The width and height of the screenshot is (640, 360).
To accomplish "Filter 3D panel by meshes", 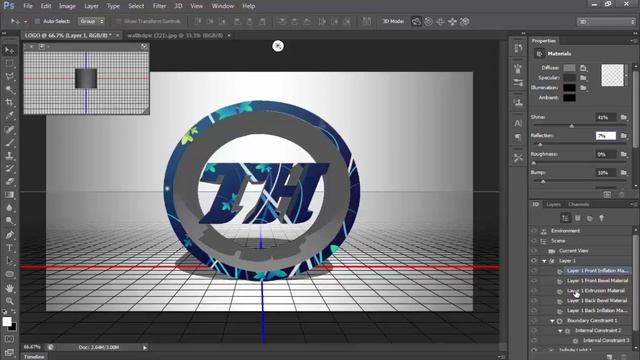I will pos(578,218).
